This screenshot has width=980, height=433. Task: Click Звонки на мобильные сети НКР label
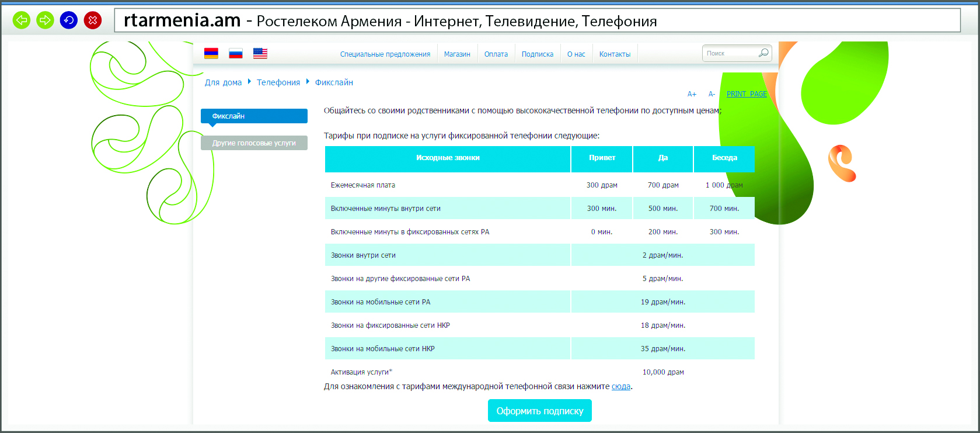click(x=383, y=349)
